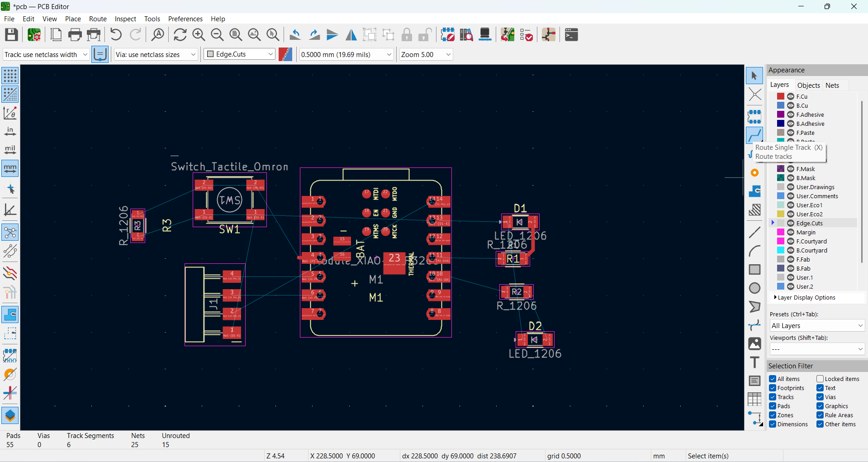Open the Tools menu
The width and height of the screenshot is (868, 462).
pos(152,19)
